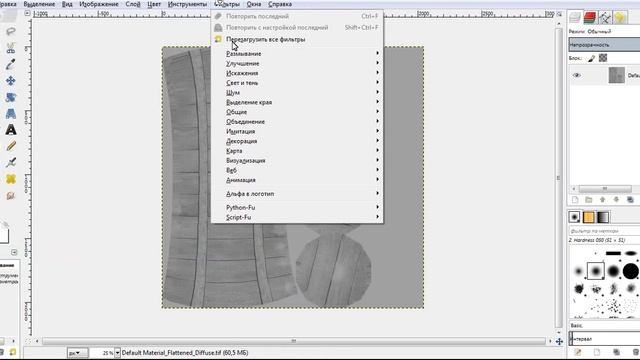Expand the Generic submenu (Общие)
640x360 pixels.
297,112
